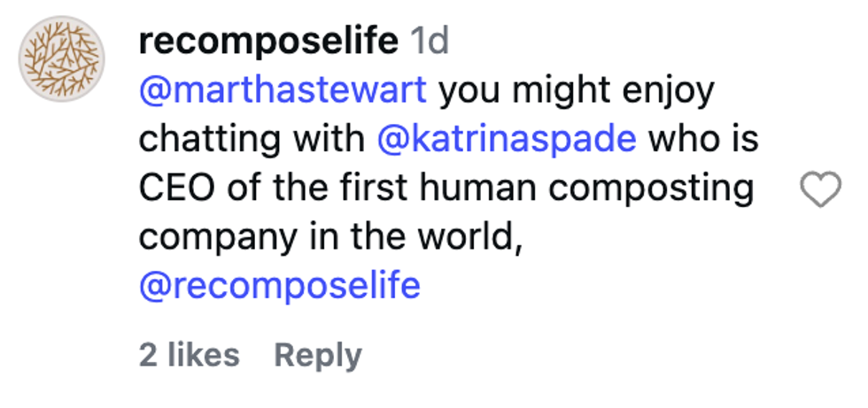The width and height of the screenshot is (868, 408).
Task: Open the recomposelife profile picture
Action: (63, 59)
